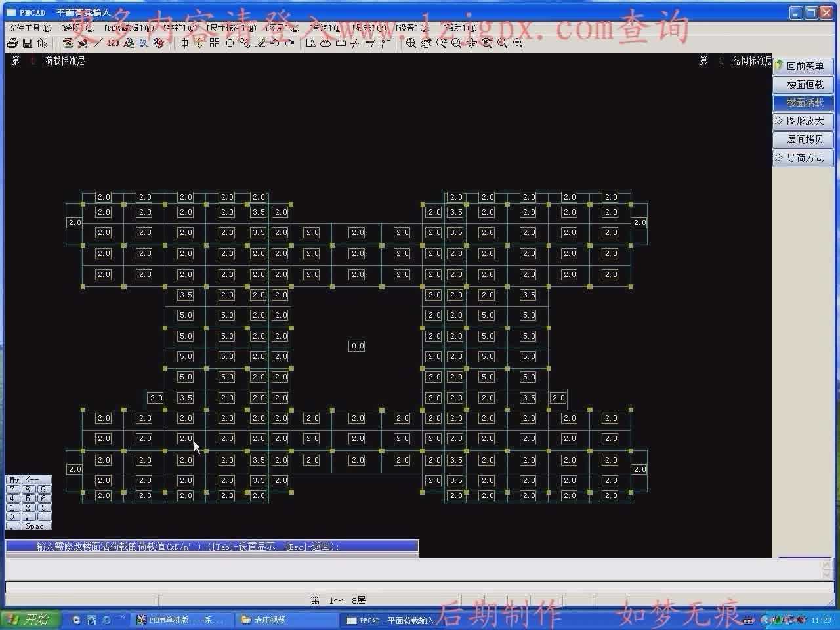Click the 0 key on keypad

point(13,516)
